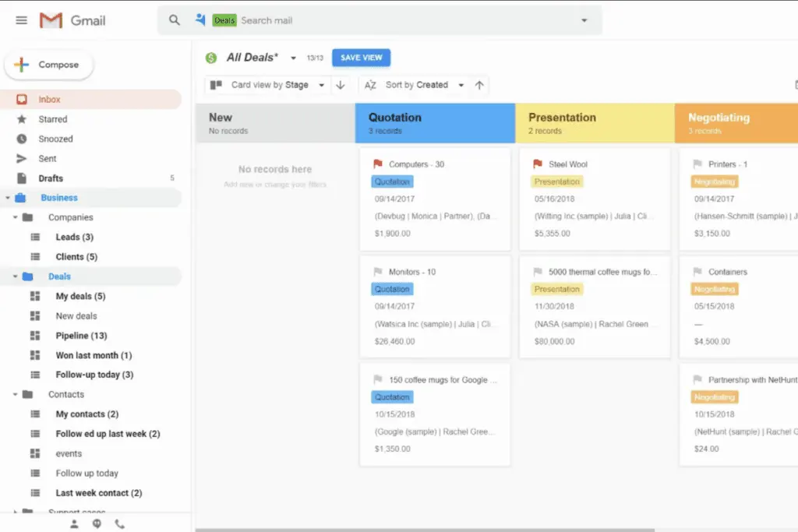Open My deals (5) view
Viewport: 798px width, 532px height.
[80, 296]
